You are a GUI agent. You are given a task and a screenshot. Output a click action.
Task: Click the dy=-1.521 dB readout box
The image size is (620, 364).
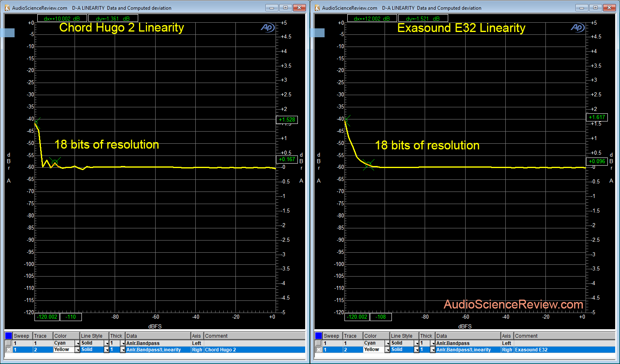point(423,19)
